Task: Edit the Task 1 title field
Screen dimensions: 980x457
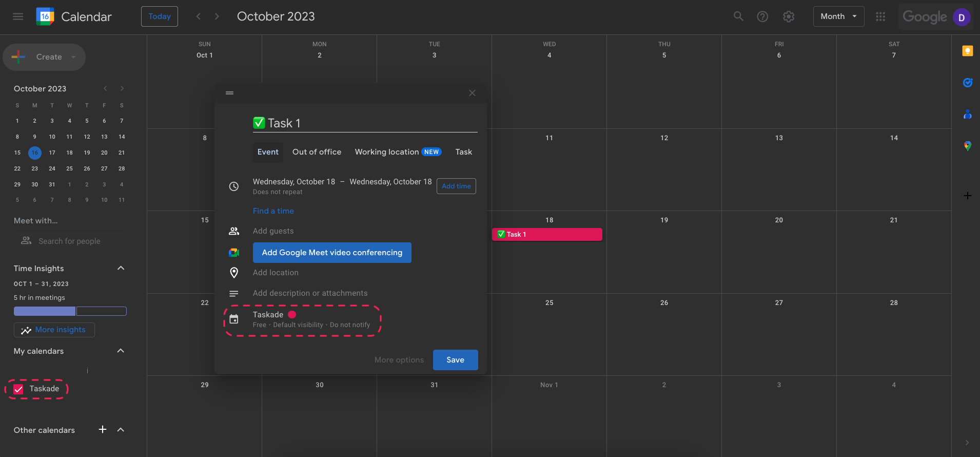Action: tap(365, 123)
